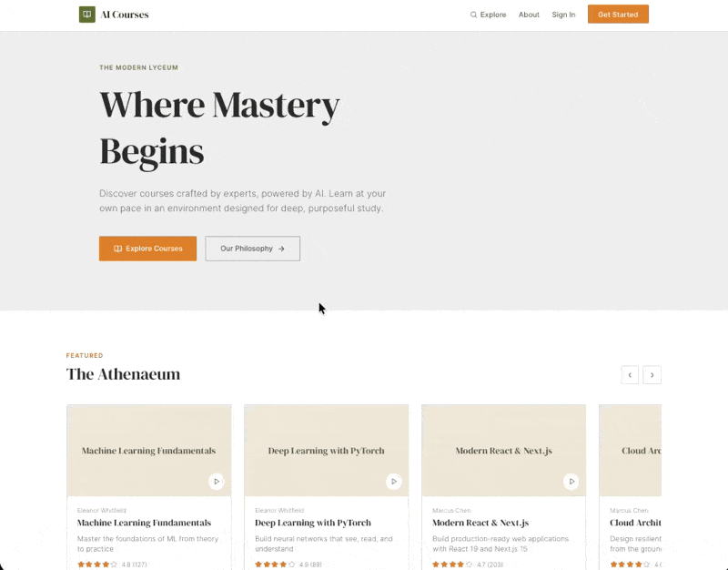The image size is (728, 570).
Task: Play the Modern React & Next.js preview
Action: (x=571, y=482)
